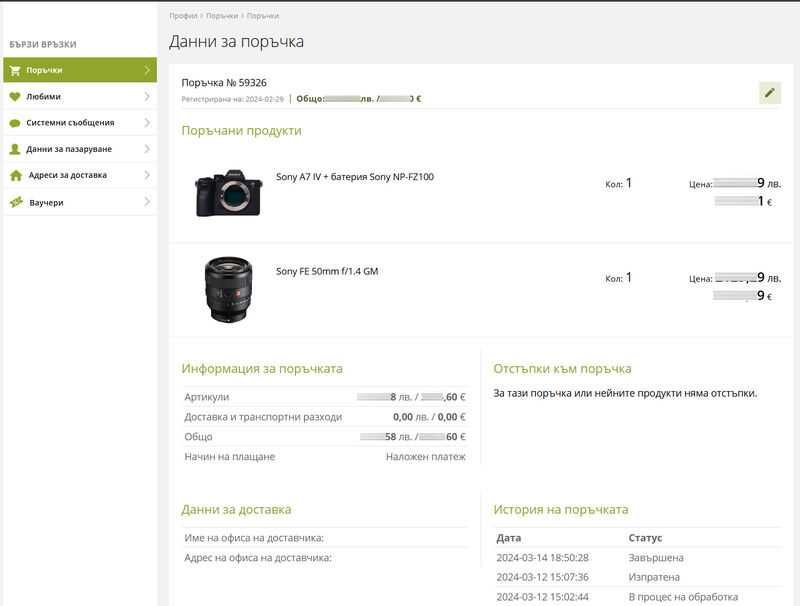Expand the chevron on Данни за пазаруване row
The image size is (800, 606).
tap(147, 149)
